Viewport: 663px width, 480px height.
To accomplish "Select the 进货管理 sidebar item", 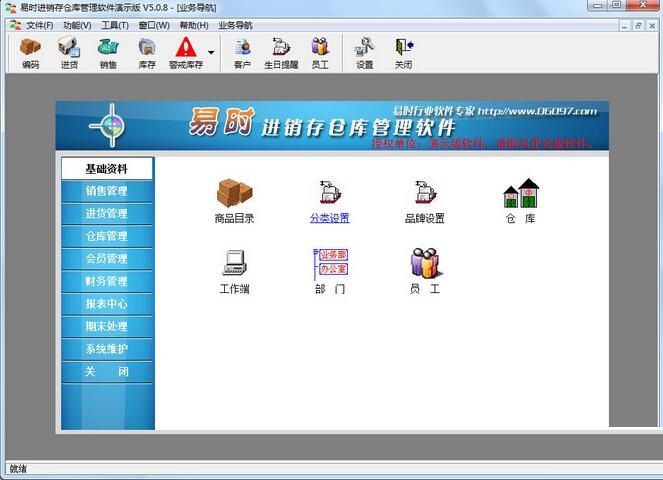I will 107,214.
